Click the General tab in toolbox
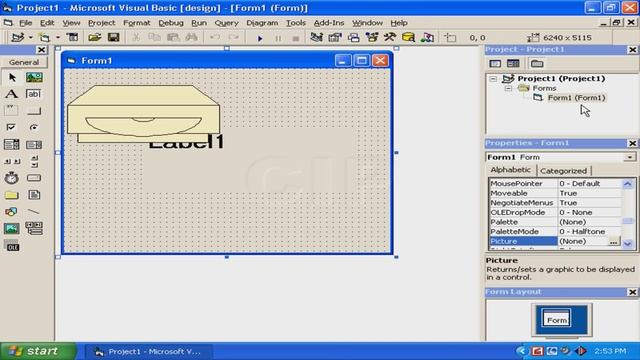The image size is (640, 360). click(x=24, y=62)
